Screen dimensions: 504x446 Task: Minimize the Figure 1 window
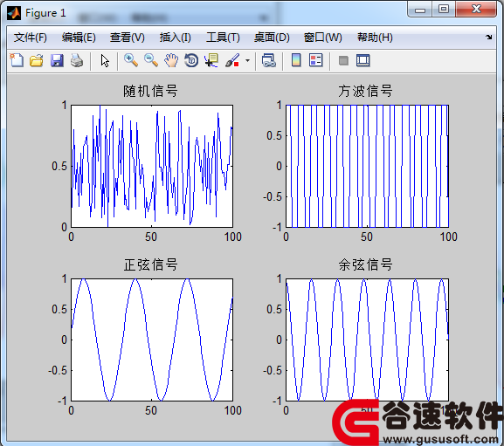420,10
